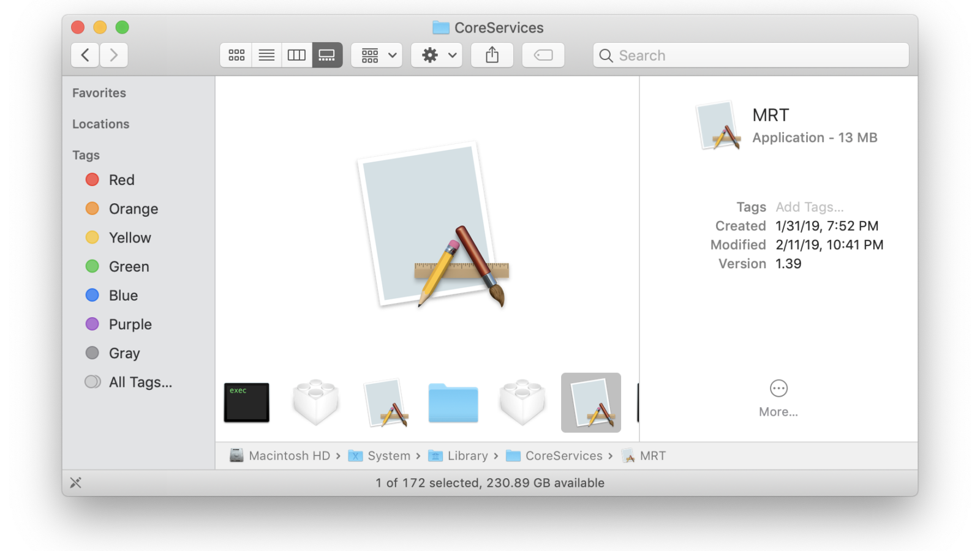Select the exec file thumbnail
The height and width of the screenshot is (551, 980).
pos(247,402)
